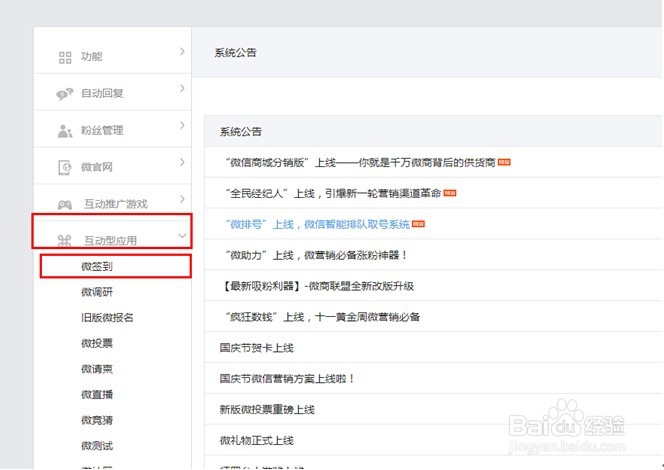Expand the 功能 menu chevron
The image size is (664, 470).
tap(182, 52)
